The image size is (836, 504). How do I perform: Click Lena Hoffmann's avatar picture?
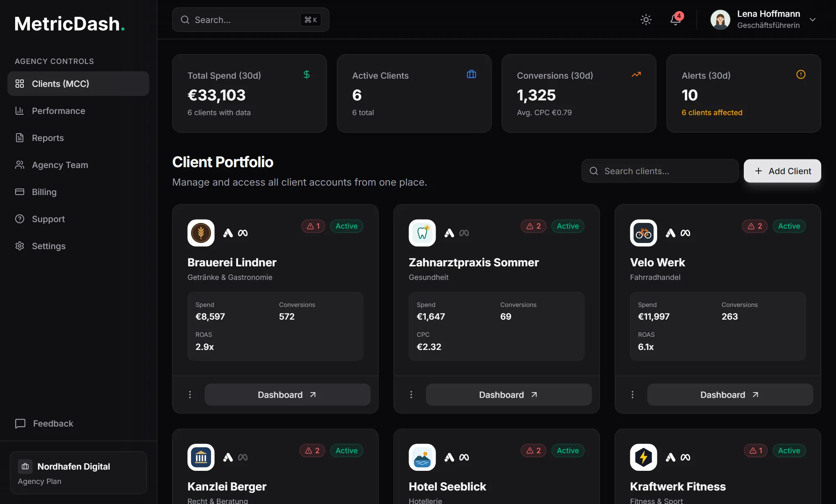pos(720,20)
